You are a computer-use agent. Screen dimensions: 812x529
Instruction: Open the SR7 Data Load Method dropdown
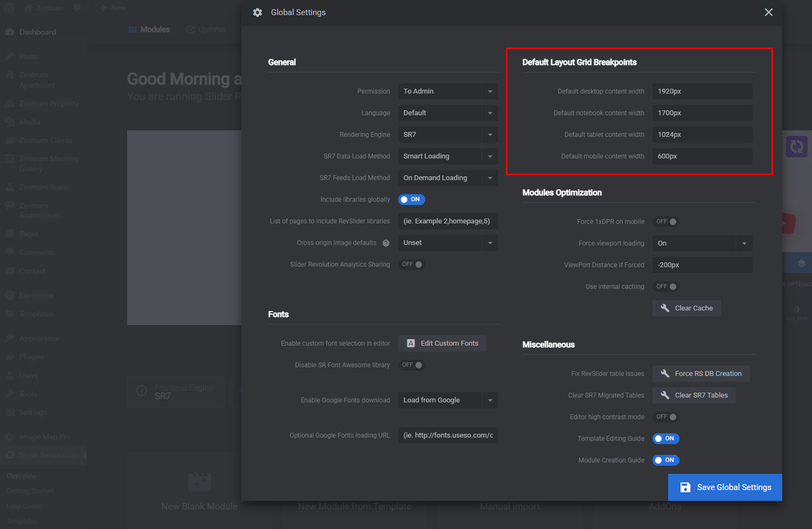pyautogui.click(x=448, y=156)
